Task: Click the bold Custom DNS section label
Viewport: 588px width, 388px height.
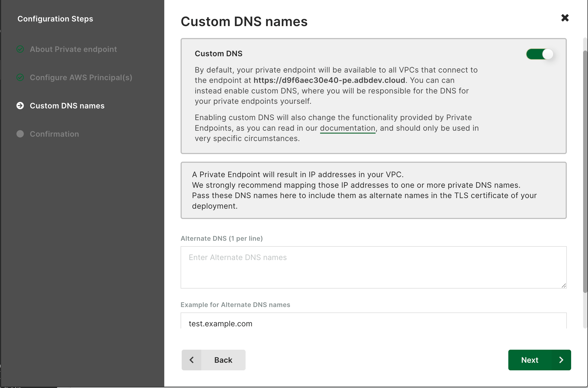Action: (218, 54)
